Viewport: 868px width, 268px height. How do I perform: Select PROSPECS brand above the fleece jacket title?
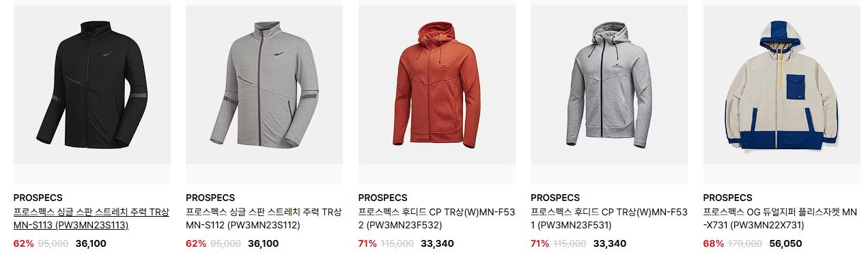[727, 198]
